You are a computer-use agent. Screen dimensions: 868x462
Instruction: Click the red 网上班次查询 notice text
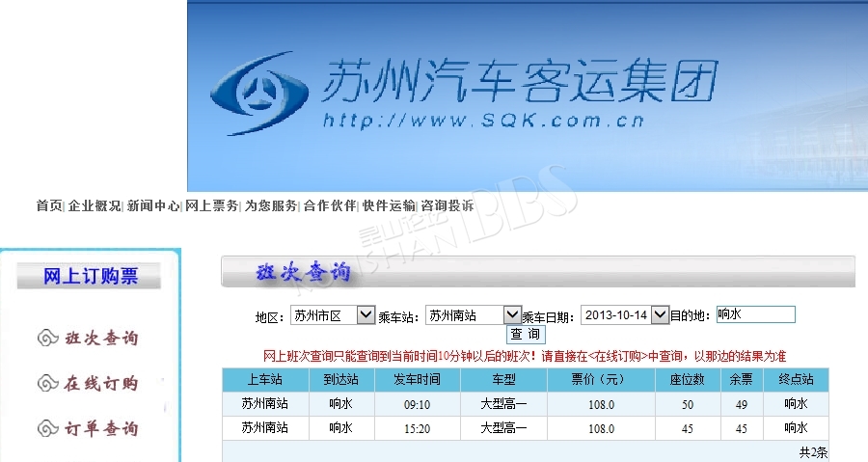pyautogui.click(x=525, y=356)
